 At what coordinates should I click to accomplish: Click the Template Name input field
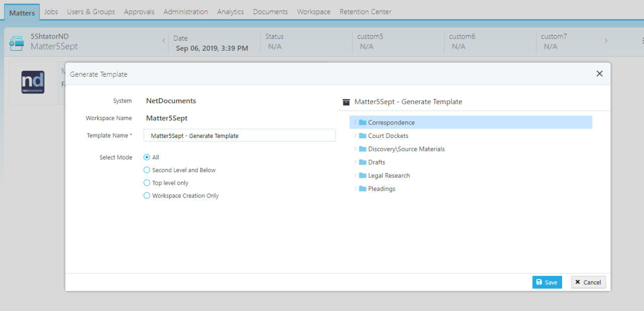point(240,135)
